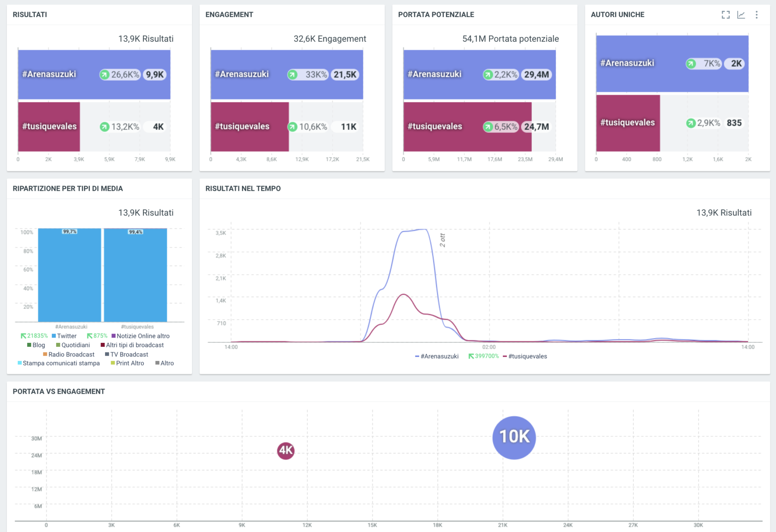This screenshot has height=532, width=776.
Task: Click the green arrow next to 875%
Action: [x=90, y=336]
